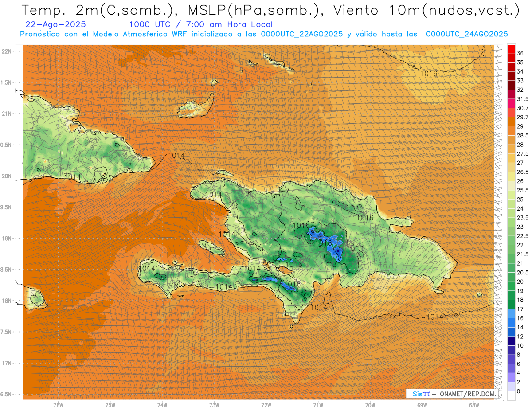This screenshot has width=532, height=411.
Task: Click the legend value "23.5"
Action: (x=522, y=218)
